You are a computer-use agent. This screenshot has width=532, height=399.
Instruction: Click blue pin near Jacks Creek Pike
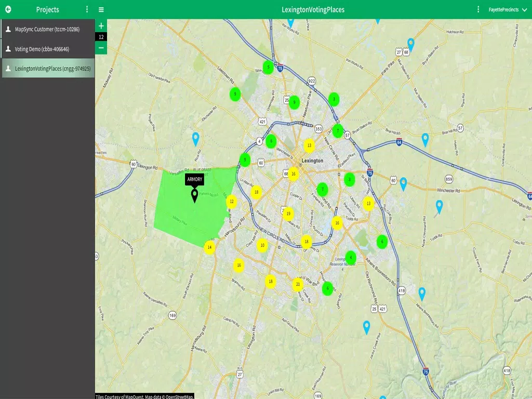pos(366,328)
